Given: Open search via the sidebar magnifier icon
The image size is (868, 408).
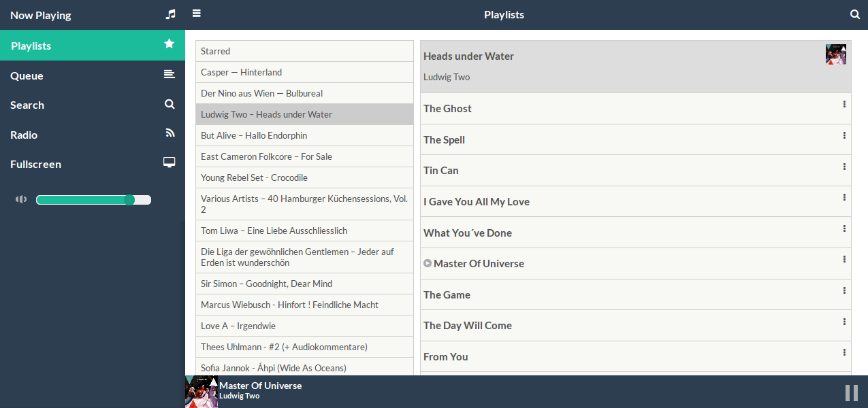Looking at the screenshot, I should [169, 105].
